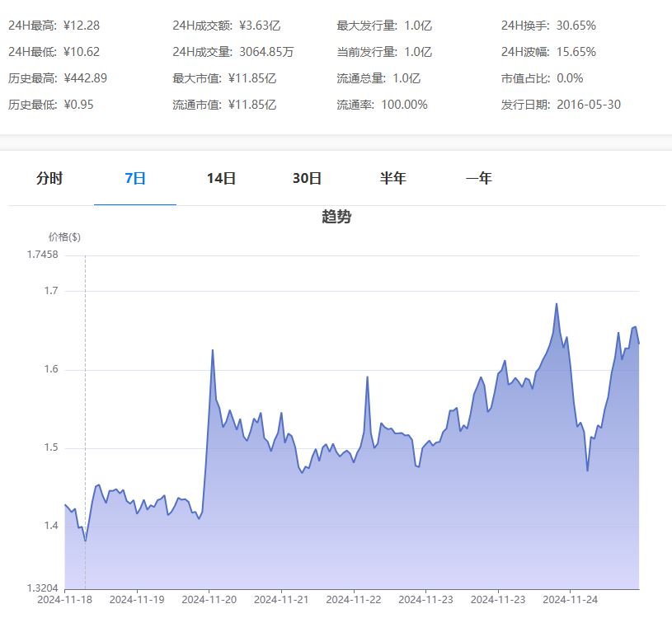Select the 半年 time range
The height and width of the screenshot is (618, 672).
click(394, 177)
